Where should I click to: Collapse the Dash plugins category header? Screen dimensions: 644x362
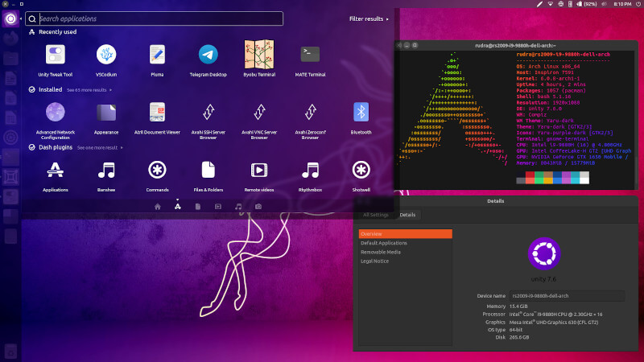click(x=51, y=147)
